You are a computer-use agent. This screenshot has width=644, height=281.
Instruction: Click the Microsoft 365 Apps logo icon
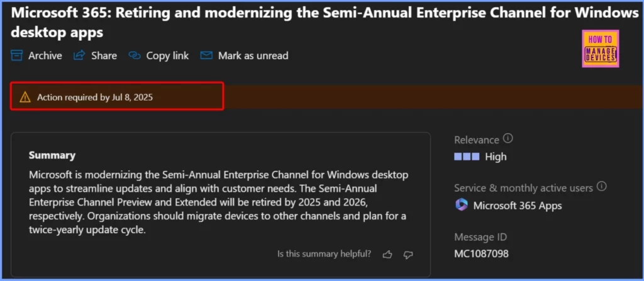[461, 204]
